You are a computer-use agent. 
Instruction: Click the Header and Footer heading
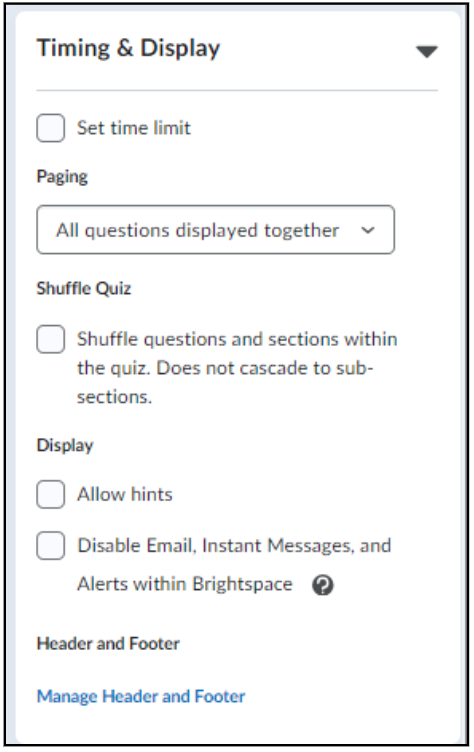(108, 644)
